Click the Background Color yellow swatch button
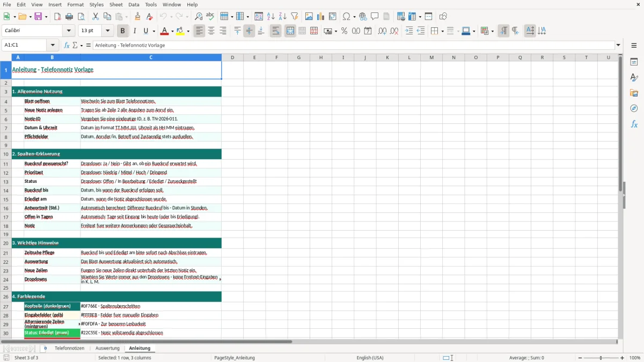The height and width of the screenshot is (362, 644). (180, 31)
